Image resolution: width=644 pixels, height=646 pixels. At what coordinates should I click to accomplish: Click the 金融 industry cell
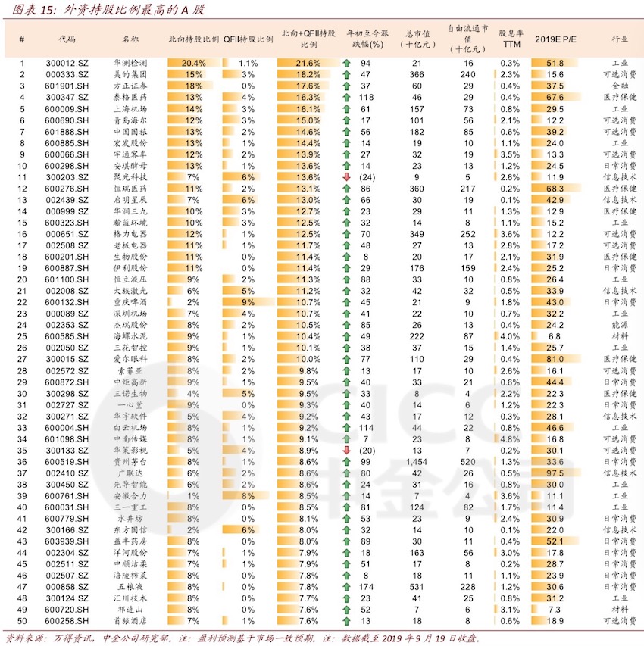tap(620, 86)
